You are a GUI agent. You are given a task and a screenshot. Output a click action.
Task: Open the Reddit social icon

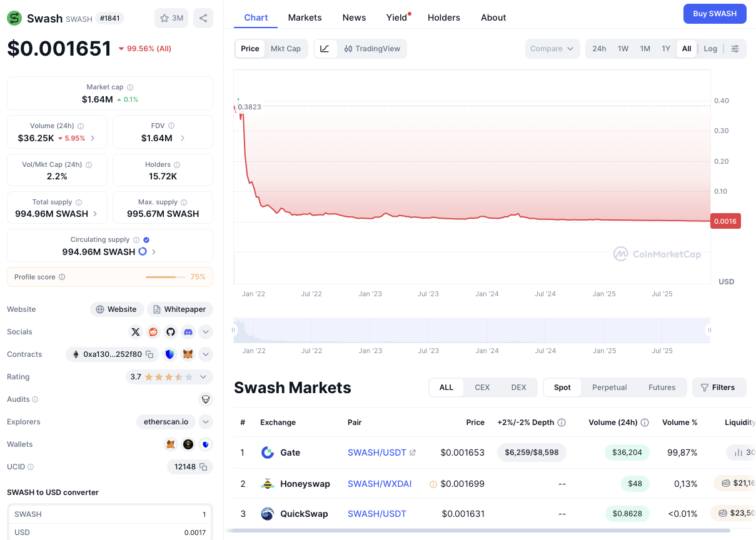(153, 332)
